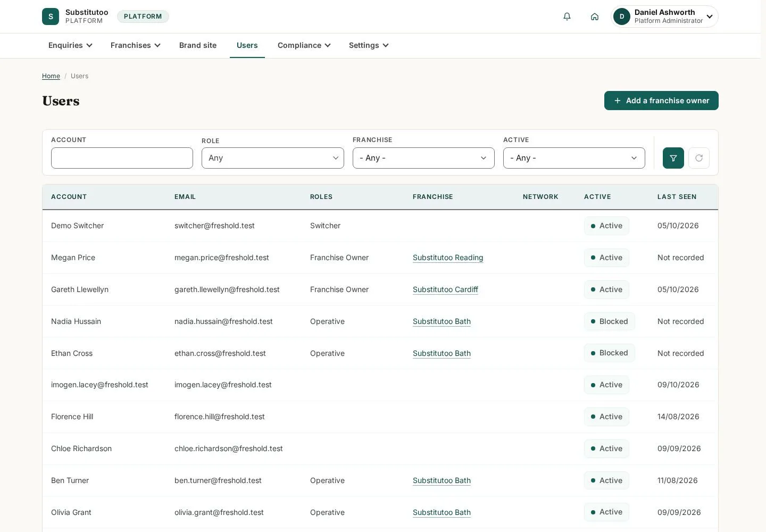Click florence.hill@freshold.test email
This screenshot has width=766, height=532.
point(220,417)
